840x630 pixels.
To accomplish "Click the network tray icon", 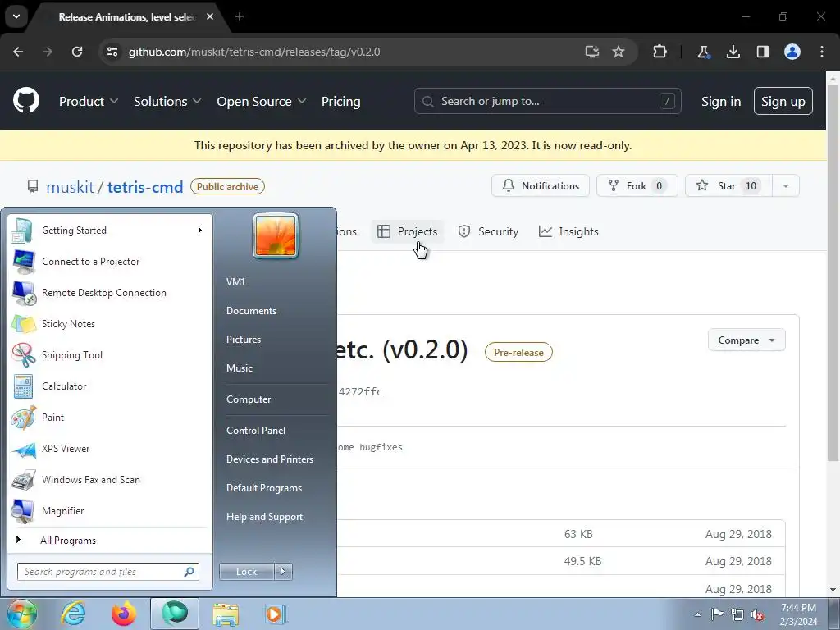I will point(737,614).
